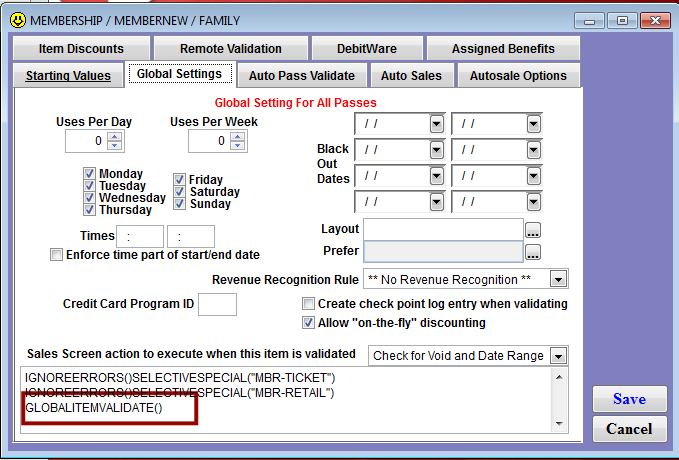Uncheck the Monday checkbox
This screenshot has height=460, width=679.
pyautogui.click(x=89, y=174)
